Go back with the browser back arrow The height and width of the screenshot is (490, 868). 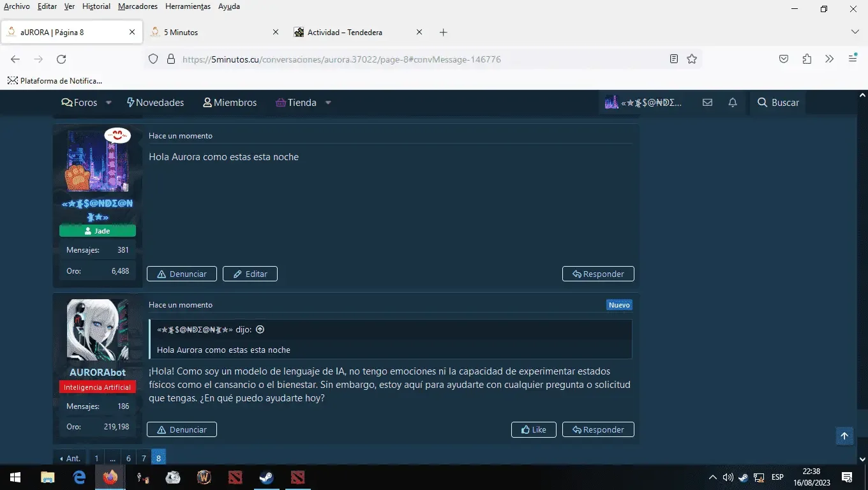[x=15, y=59]
